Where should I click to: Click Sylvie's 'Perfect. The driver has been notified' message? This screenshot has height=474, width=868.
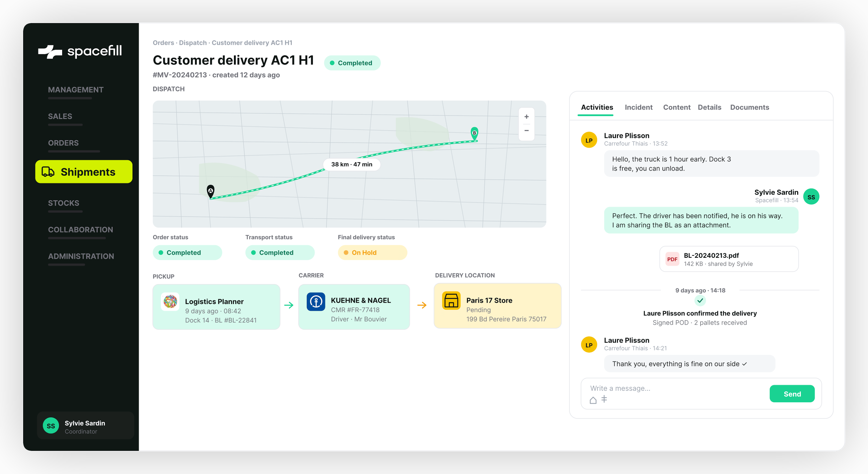coord(701,220)
